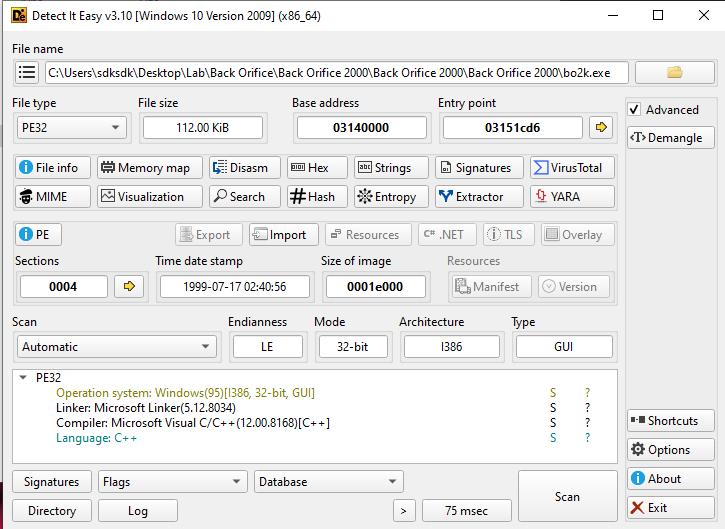Viewport: 725px width, 529px height.
Task: Toggle the Advanced checkbox
Action: click(634, 109)
